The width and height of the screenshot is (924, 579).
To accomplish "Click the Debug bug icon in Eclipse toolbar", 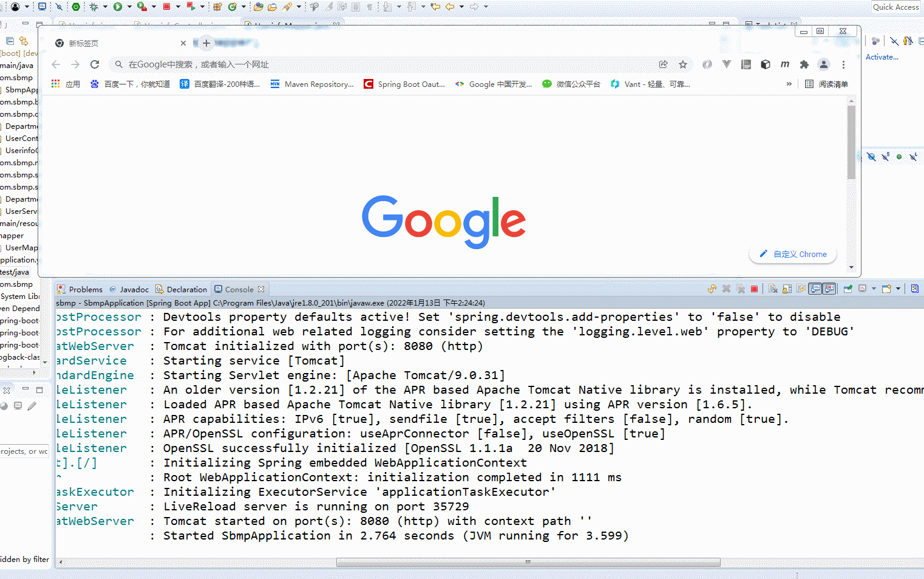I will tap(93, 7).
